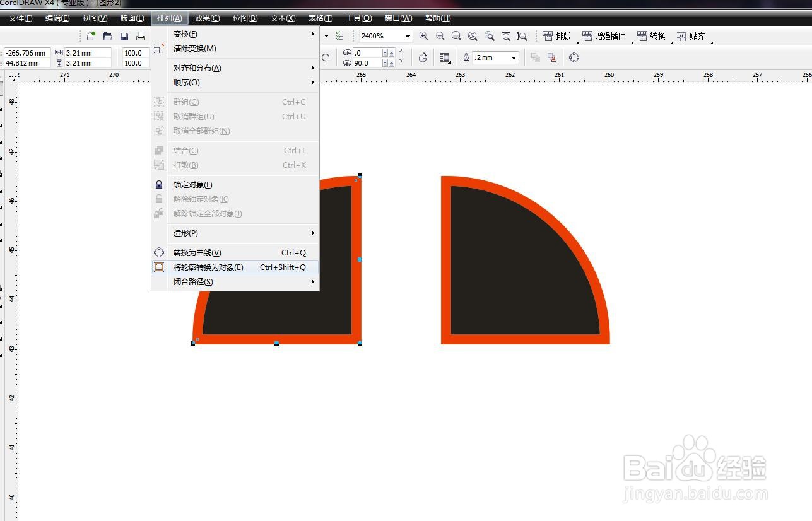Image resolution: width=812 pixels, height=521 pixels.
Task: Open the 排版 toolbar flyout
Action: pos(556,36)
